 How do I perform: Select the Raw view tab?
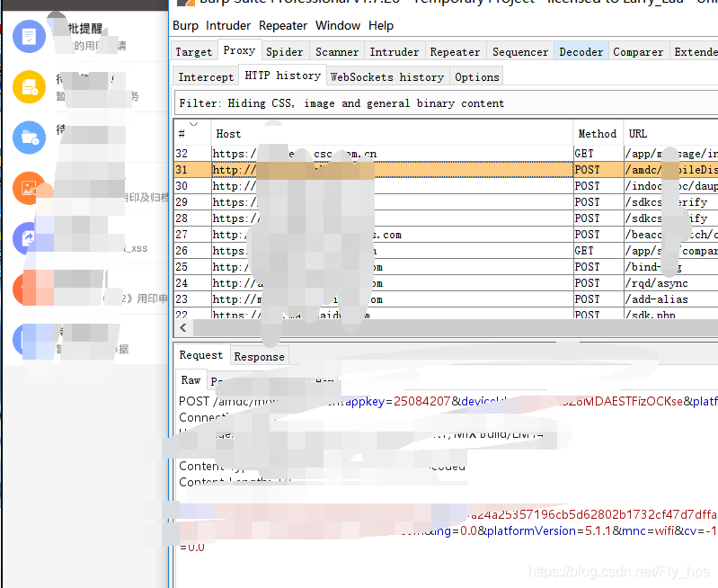pos(191,380)
